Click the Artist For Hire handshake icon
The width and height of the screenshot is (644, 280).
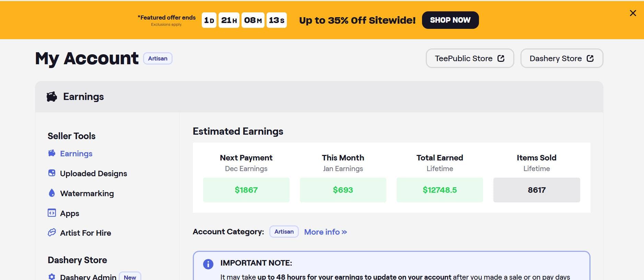pos(52,233)
